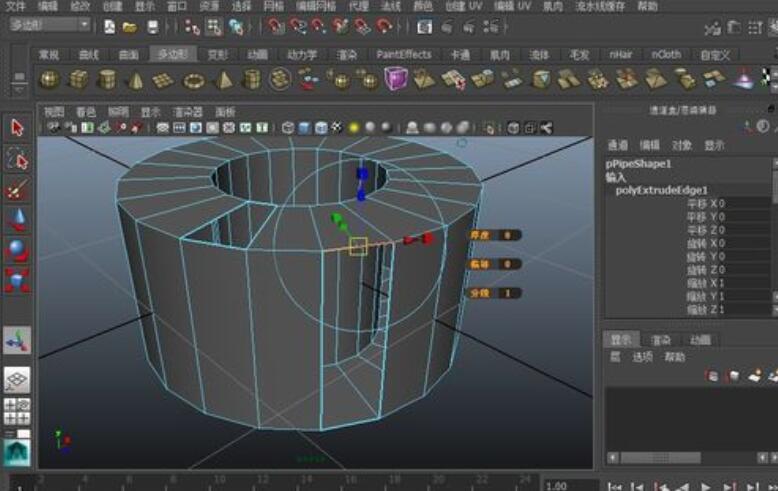
Task: Click the polygon sphere shelf icon
Action: point(50,79)
